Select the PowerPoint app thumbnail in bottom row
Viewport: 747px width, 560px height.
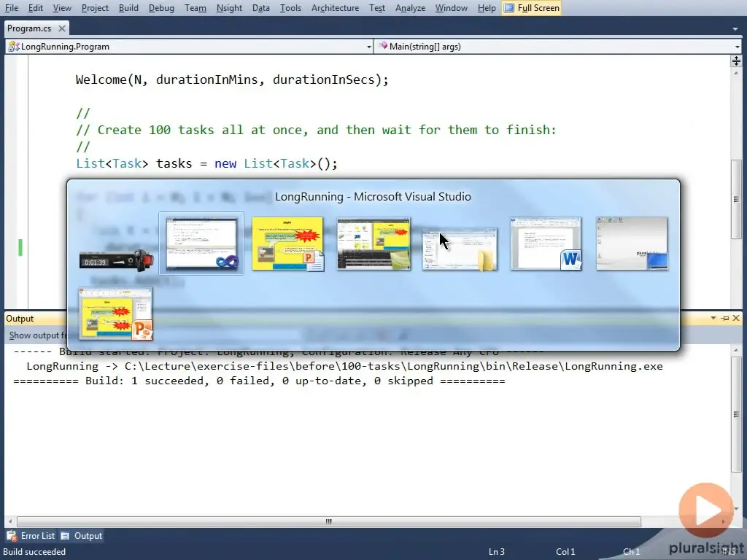(x=116, y=314)
